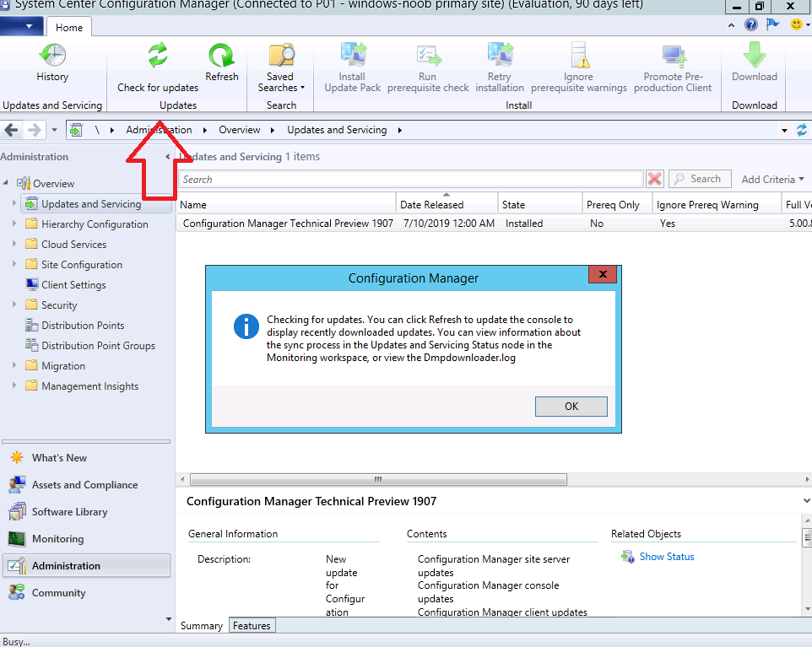Click the address bar refresh icon
The height and width of the screenshot is (647, 812).
[802, 130]
